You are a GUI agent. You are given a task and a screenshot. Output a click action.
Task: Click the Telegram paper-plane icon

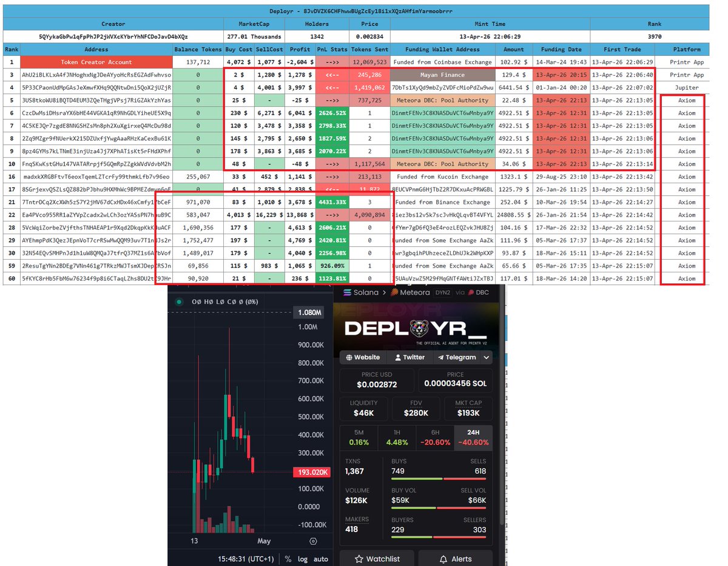point(442,357)
